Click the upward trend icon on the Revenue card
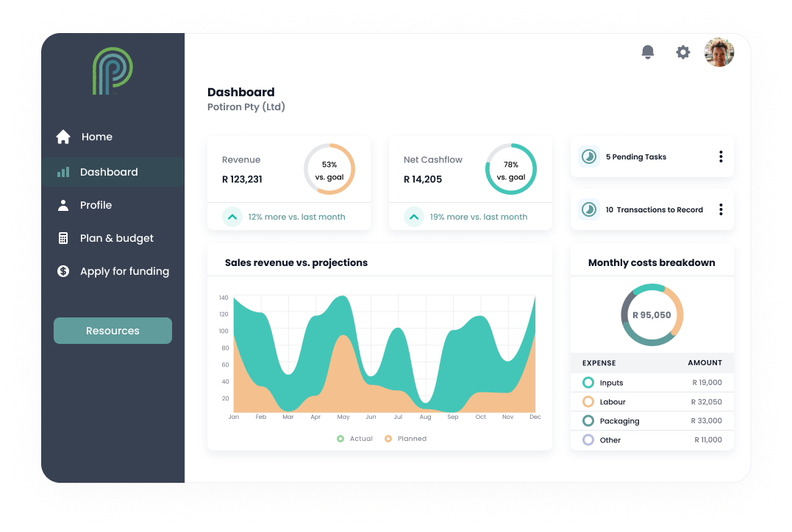The width and height of the screenshot is (792, 532). 232,217
